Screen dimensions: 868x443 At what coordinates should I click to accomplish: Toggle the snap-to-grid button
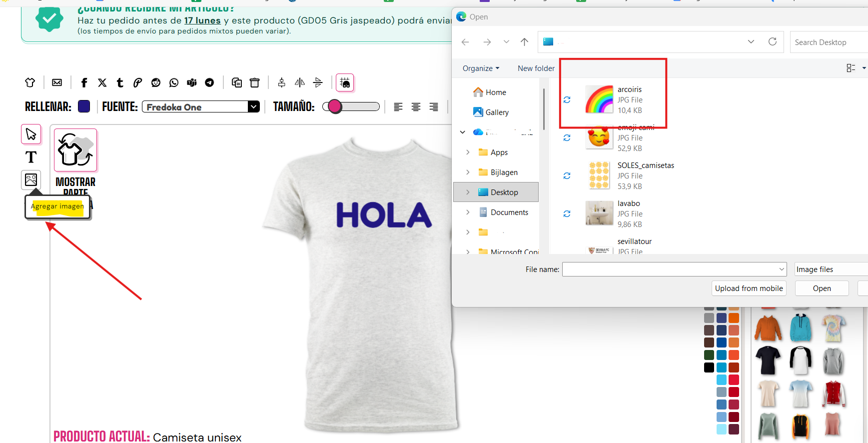[x=345, y=82]
